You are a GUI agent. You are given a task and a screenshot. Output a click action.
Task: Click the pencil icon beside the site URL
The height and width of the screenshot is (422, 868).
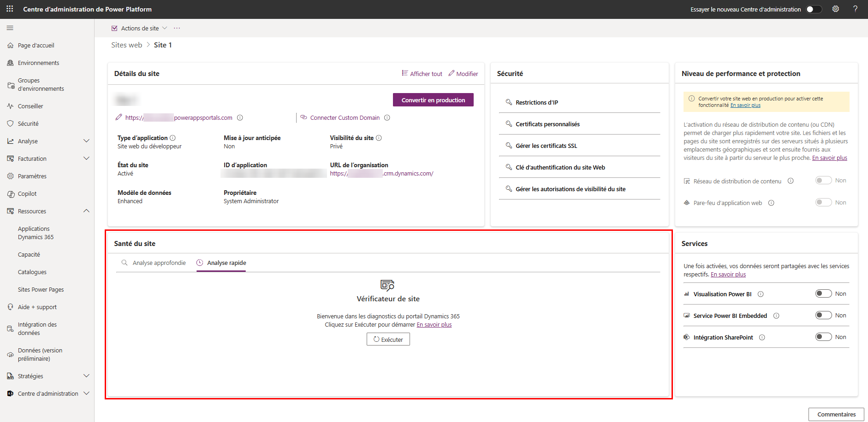point(119,117)
